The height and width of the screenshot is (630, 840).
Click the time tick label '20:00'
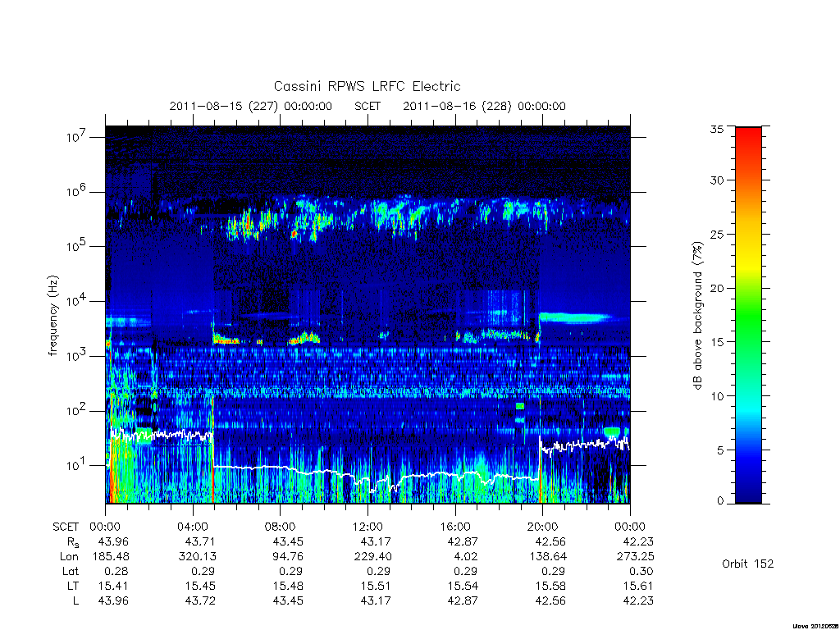tap(543, 527)
